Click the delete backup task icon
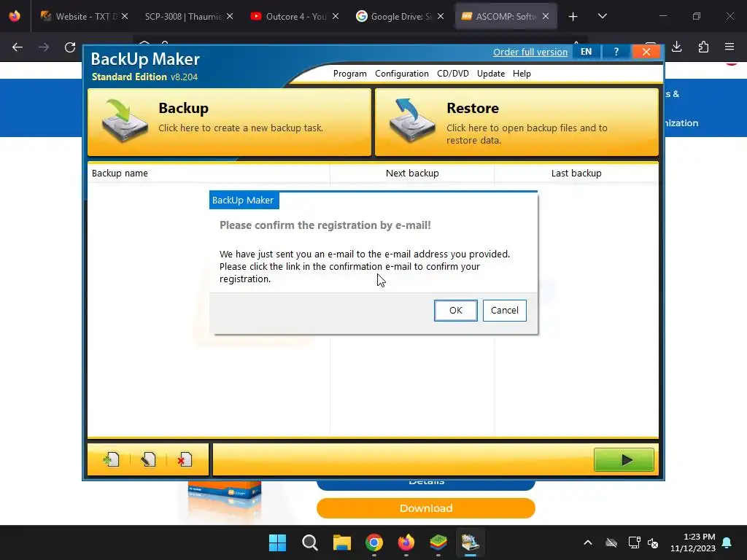Screen dimensions: 747x560 185,459
